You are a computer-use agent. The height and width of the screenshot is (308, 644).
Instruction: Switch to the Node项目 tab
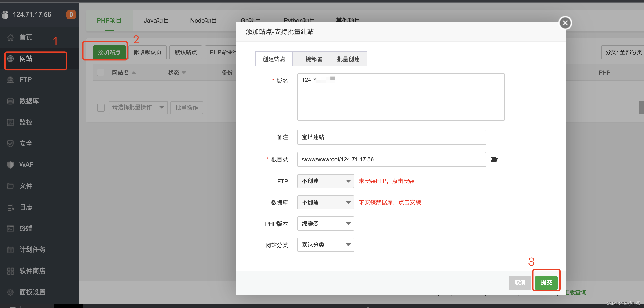[203, 21]
